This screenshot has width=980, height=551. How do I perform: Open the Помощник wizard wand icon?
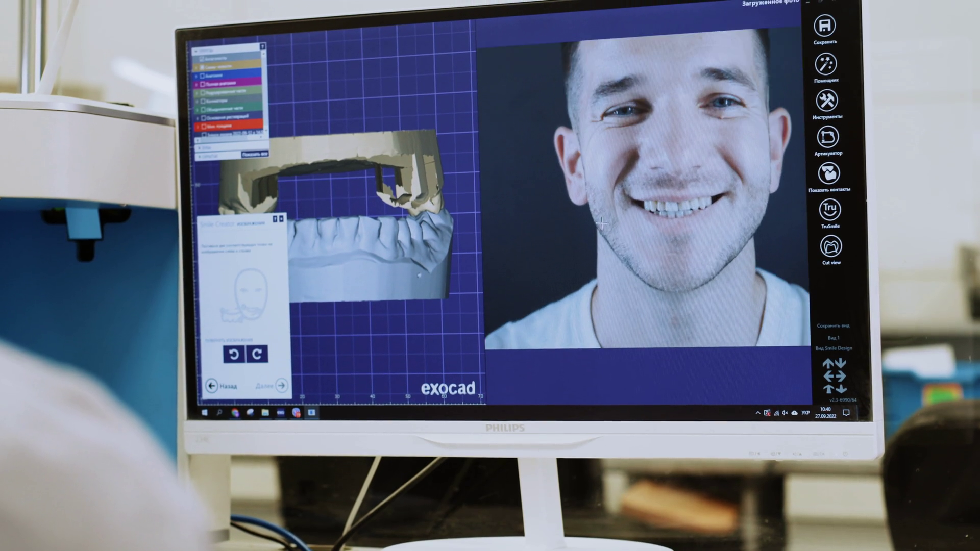click(825, 64)
